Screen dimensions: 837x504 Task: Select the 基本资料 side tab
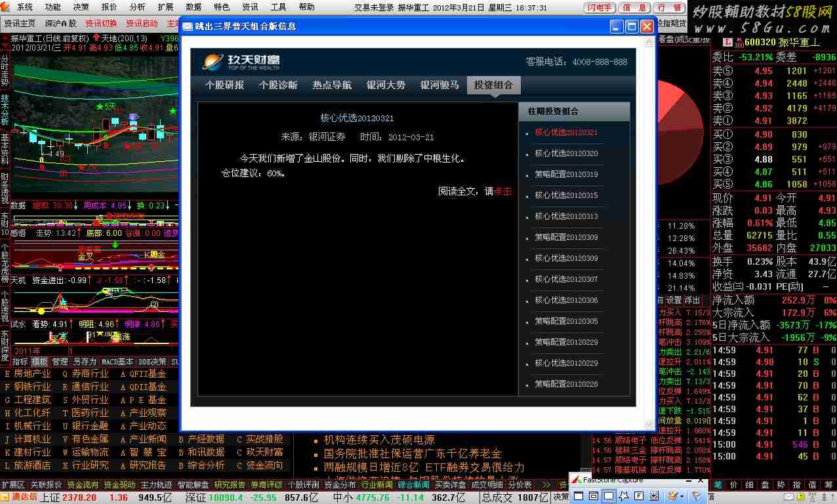[5, 149]
